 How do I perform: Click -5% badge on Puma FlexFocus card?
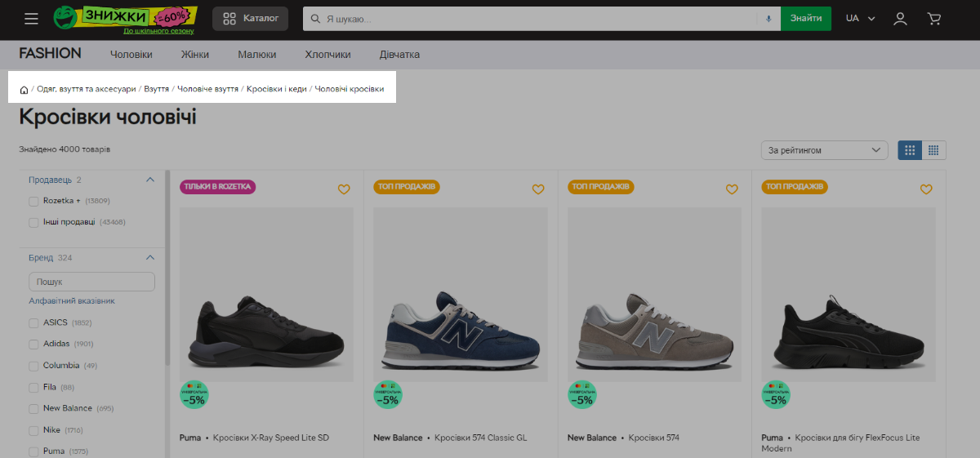click(x=776, y=395)
